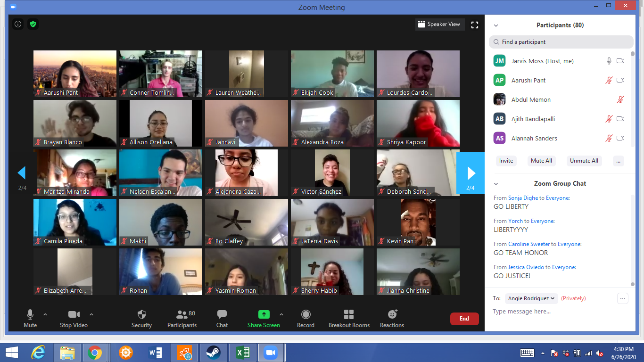Click the Find a participant search box
644x362 pixels.
[561, 42]
